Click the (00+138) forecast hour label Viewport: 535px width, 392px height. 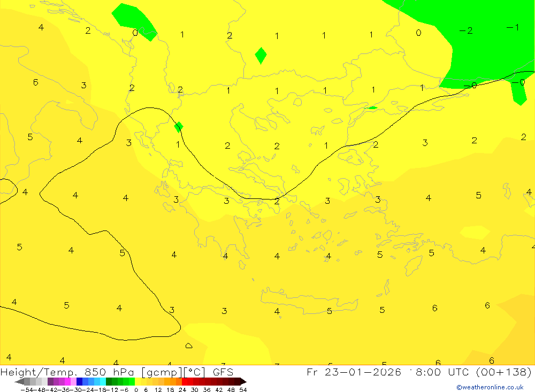503,372
